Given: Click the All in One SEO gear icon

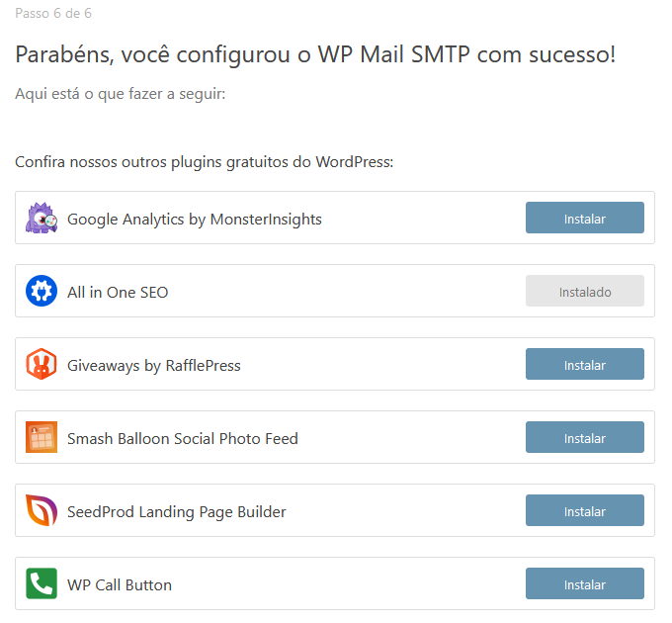Looking at the screenshot, I should pyautogui.click(x=42, y=291).
